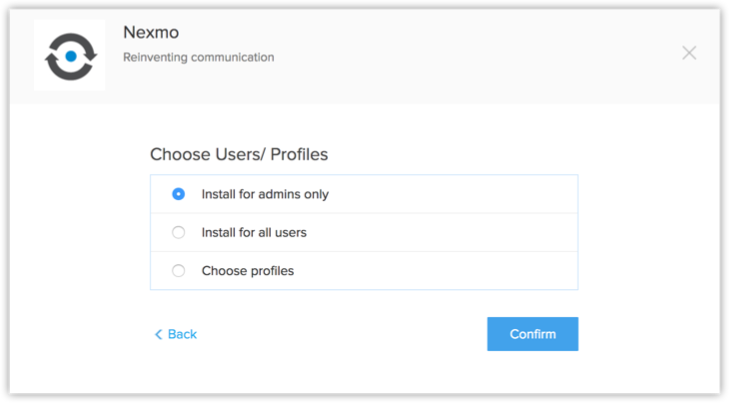Click the "Choose Users/ Profiles" heading

tap(239, 154)
